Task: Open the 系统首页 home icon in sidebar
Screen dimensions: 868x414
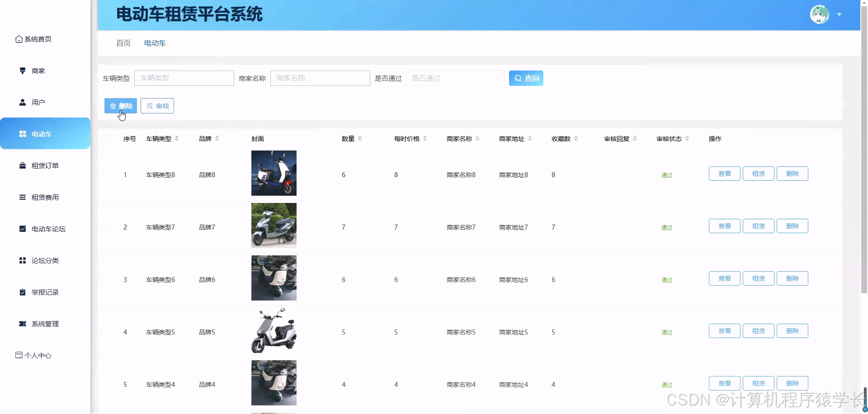Action: 19,39
